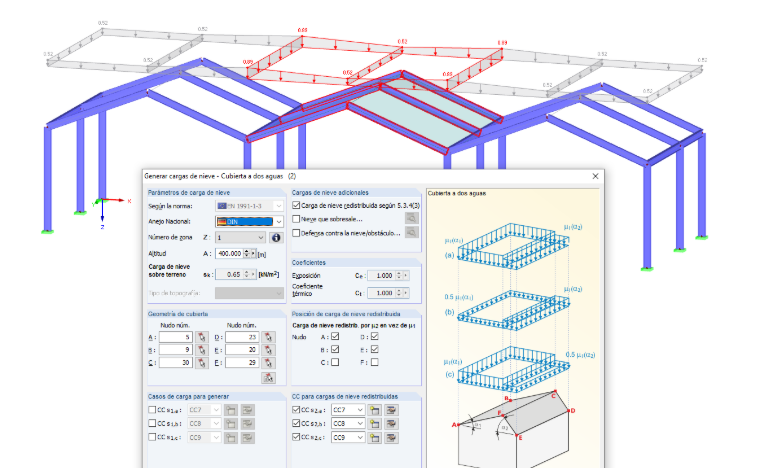The image size is (760, 468).
Task: Click the Exposición Ce value field
Action: pyautogui.click(x=381, y=276)
